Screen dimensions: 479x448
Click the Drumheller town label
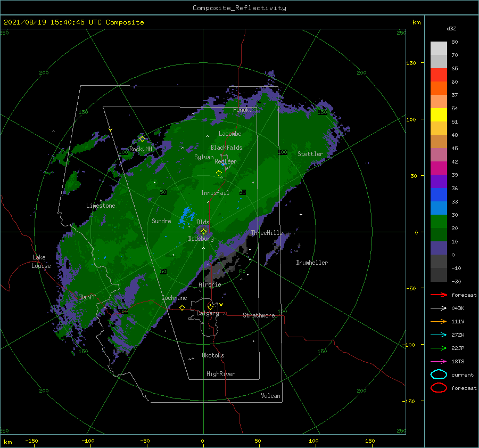[312, 263]
